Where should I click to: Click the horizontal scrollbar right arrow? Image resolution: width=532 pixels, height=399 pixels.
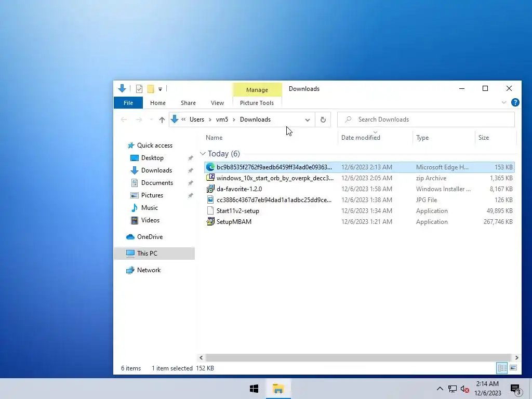(516, 357)
